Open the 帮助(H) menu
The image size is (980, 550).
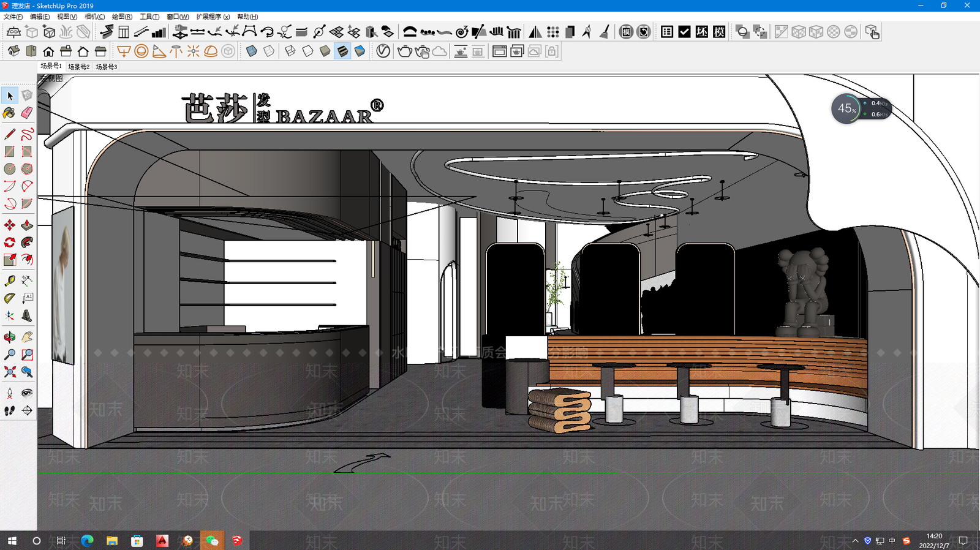point(247,17)
